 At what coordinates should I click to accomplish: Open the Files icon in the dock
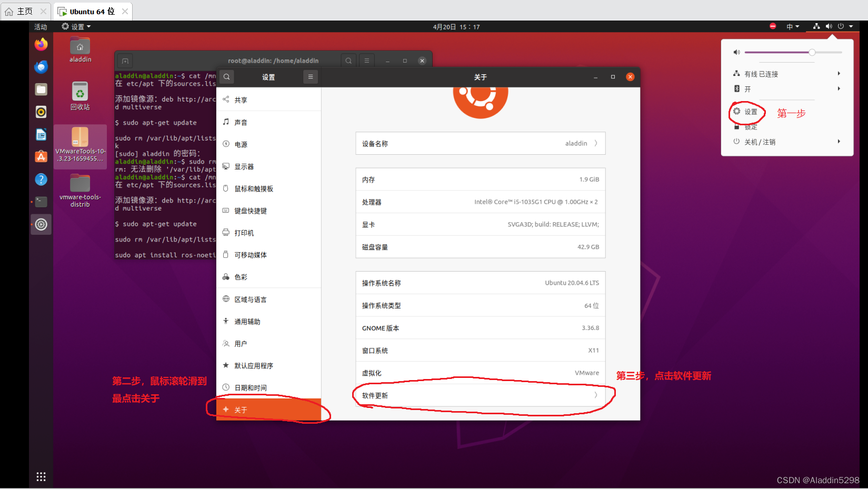(41, 89)
